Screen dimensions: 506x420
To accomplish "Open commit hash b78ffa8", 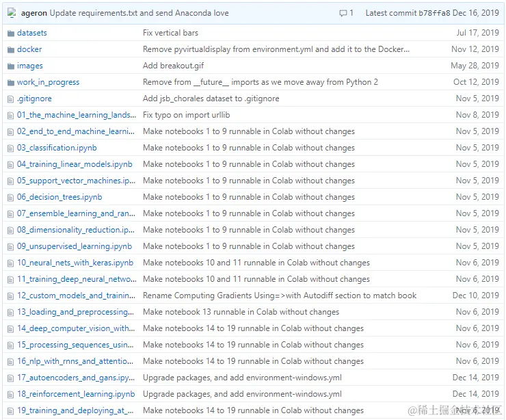I will [x=434, y=13].
